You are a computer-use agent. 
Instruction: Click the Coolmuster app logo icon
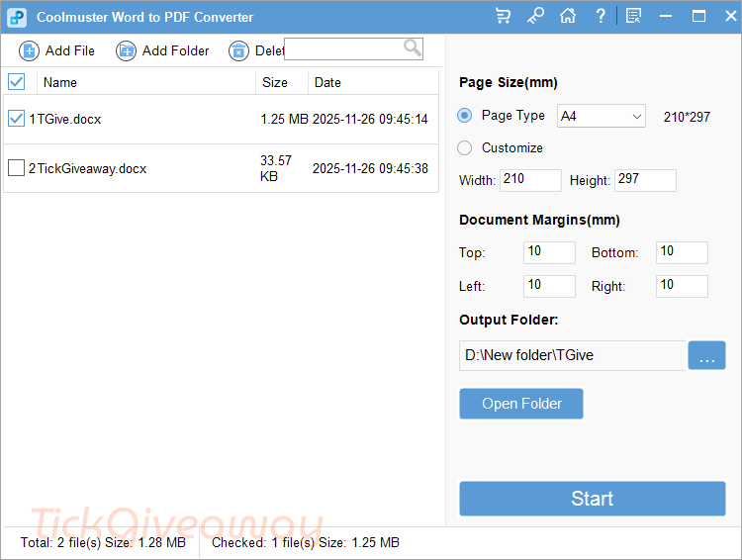pos(17,17)
